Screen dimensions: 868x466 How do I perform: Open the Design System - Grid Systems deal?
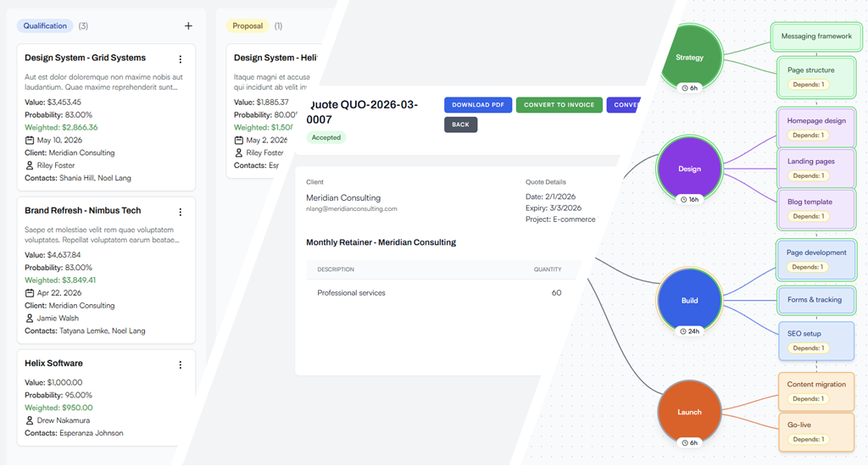point(86,58)
